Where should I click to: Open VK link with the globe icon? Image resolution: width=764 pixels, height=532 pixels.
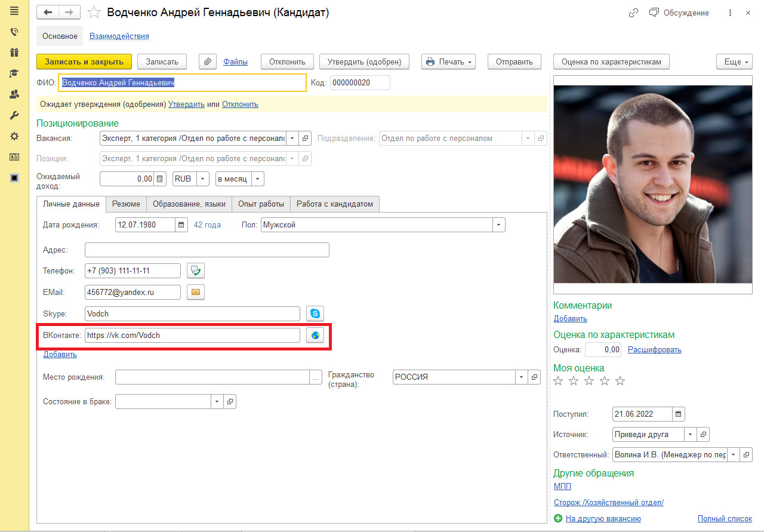315,336
